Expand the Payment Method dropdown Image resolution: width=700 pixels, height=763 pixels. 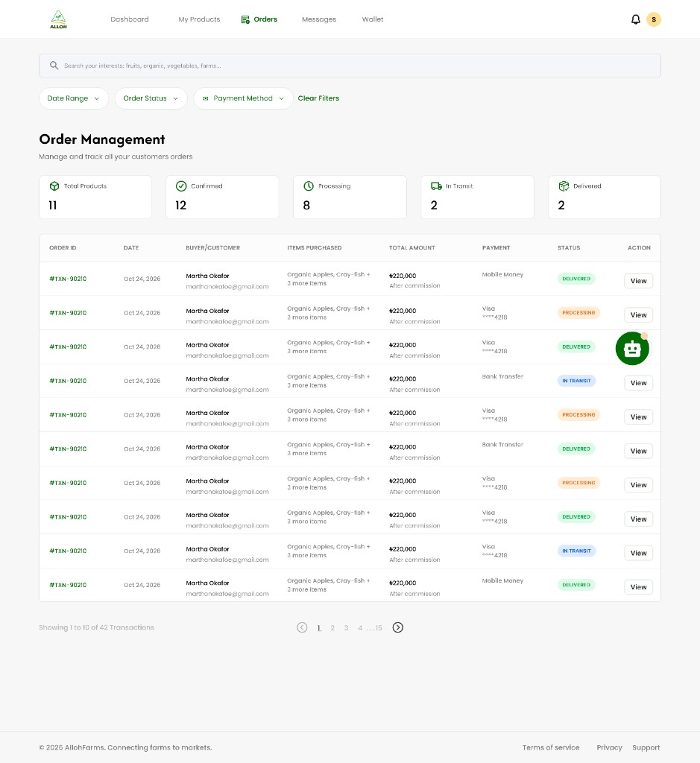[x=243, y=98]
